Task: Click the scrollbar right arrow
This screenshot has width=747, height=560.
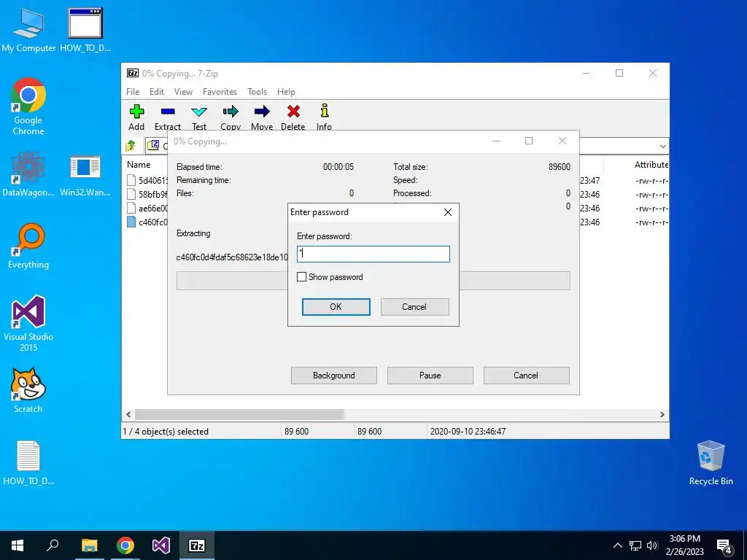Action: click(662, 414)
